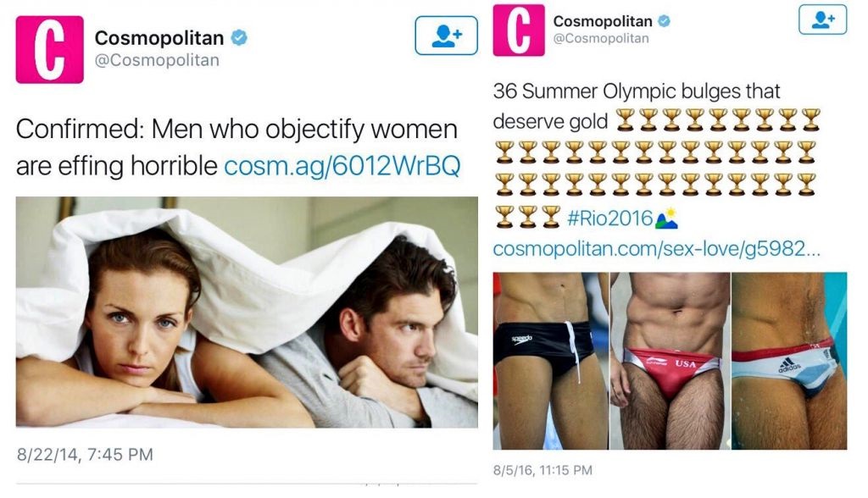The width and height of the screenshot is (868, 498).
Task: Click the 8/5/16, 11:15 PM timestamp
Action: (x=542, y=470)
